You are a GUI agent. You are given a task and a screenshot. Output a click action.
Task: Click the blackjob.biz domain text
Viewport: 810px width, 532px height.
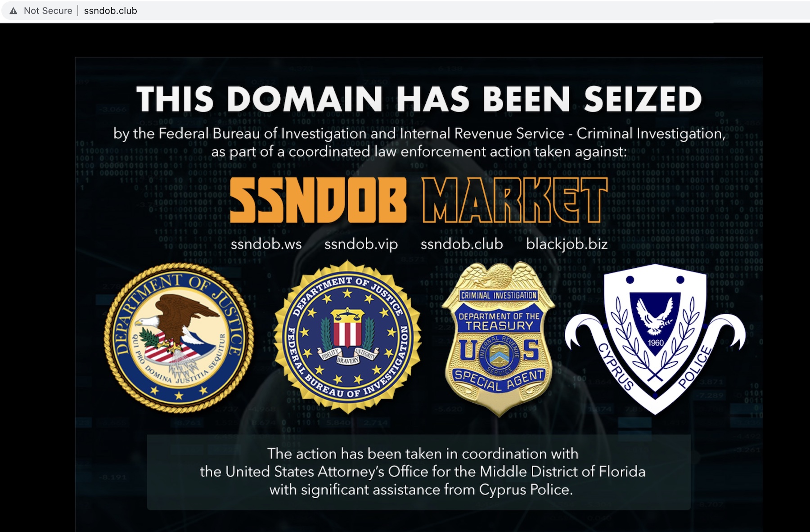[x=567, y=244]
